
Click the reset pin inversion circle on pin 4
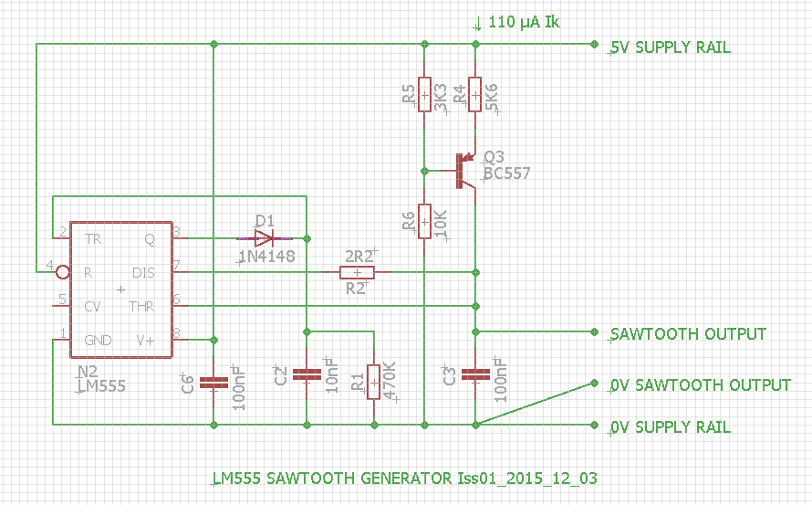[63, 272]
